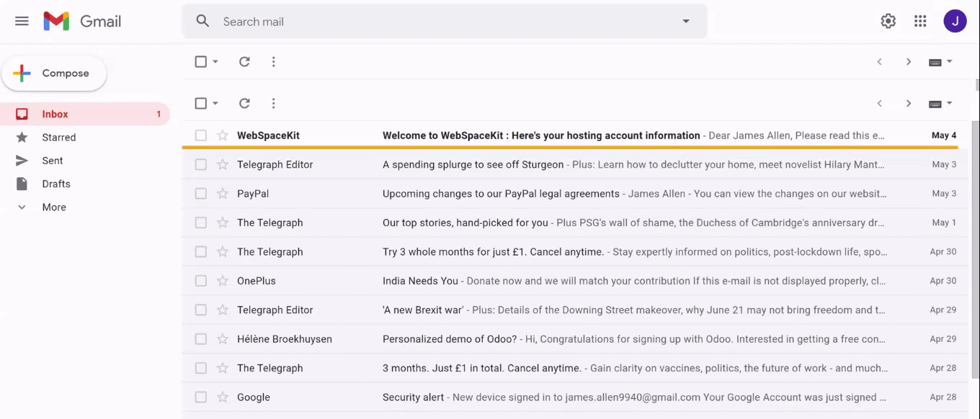Screen dimensions: 980x419
Task: Click the Gmail logo
Action: 82,22
